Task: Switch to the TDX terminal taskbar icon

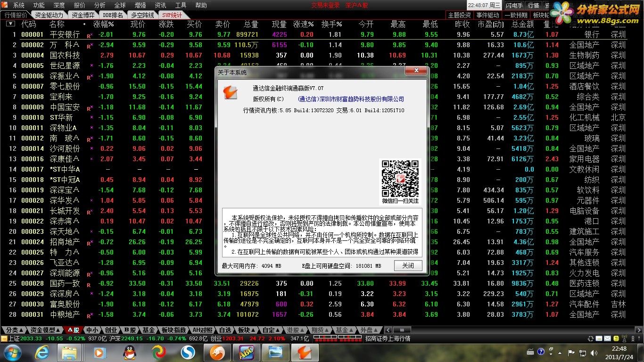Action: (305, 353)
